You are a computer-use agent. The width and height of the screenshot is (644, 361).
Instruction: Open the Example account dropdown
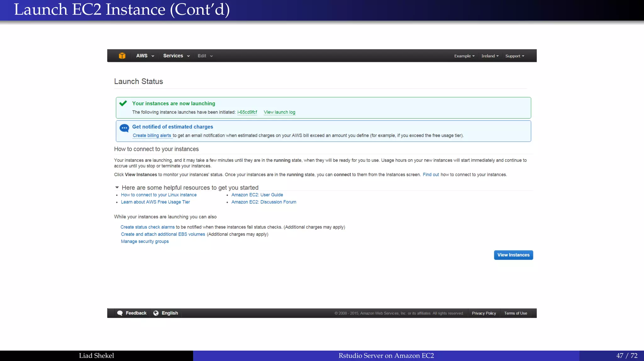click(x=464, y=56)
